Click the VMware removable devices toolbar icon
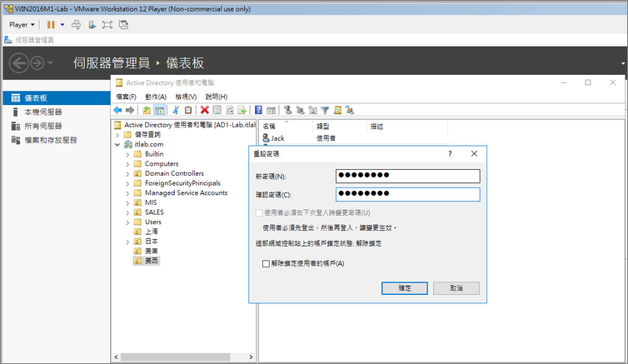Image resolution: width=628 pixels, height=364 pixels. (92, 25)
